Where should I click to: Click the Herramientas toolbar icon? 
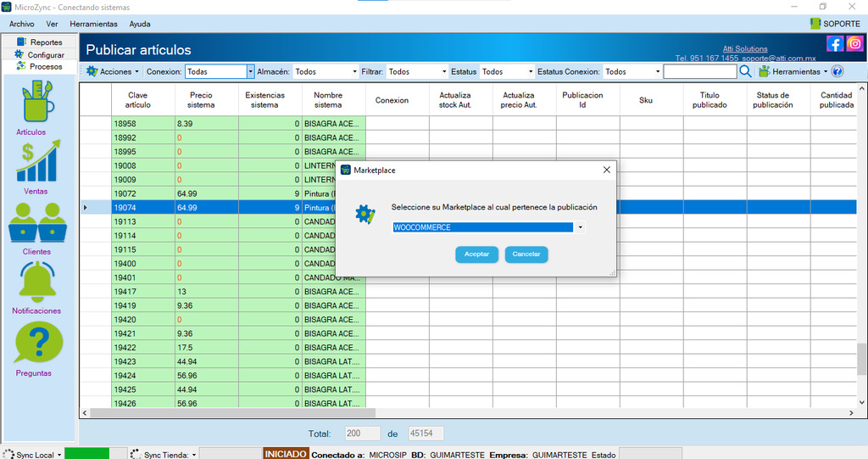pyautogui.click(x=765, y=71)
